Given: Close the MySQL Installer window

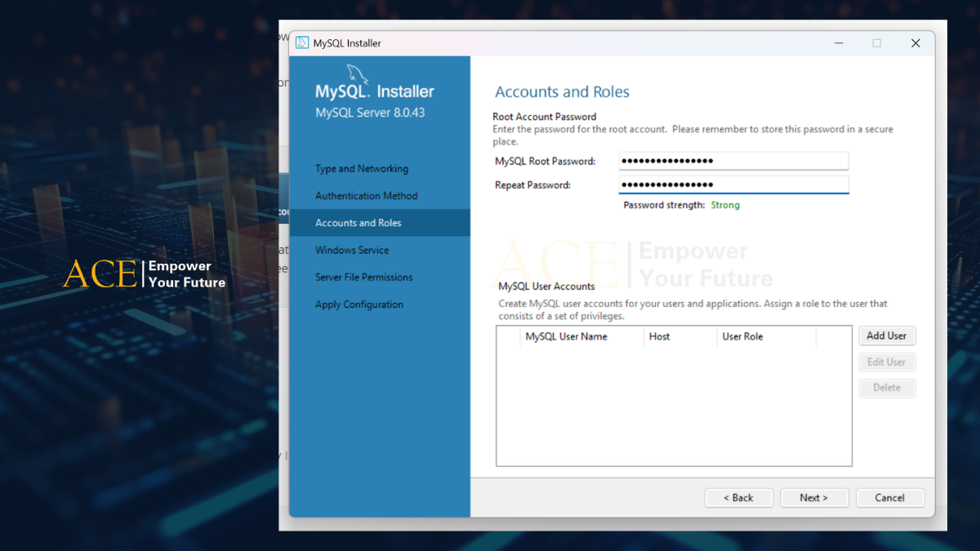Looking at the screenshot, I should coord(915,43).
